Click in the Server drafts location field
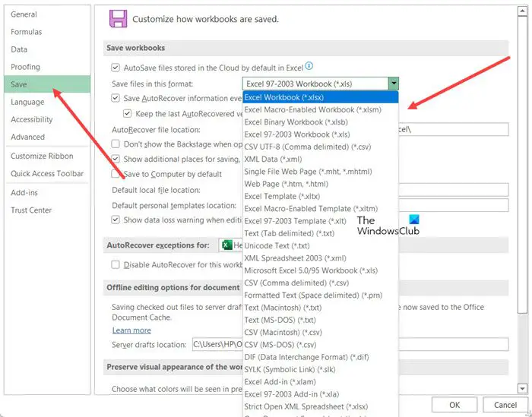 350,344
